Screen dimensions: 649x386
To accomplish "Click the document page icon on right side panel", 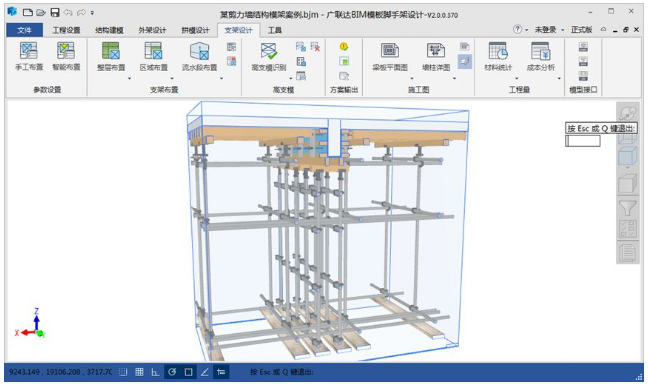I will [x=627, y=253].
